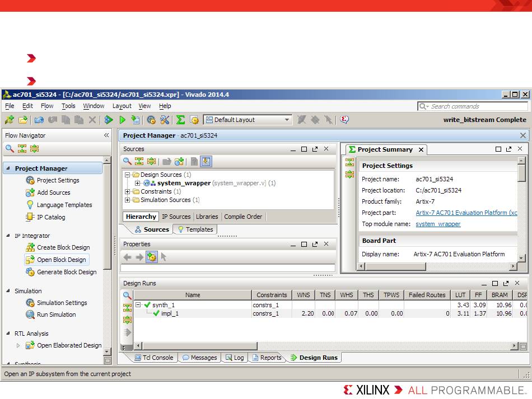Switch to the Compile Order tab

tap(243, 217)
